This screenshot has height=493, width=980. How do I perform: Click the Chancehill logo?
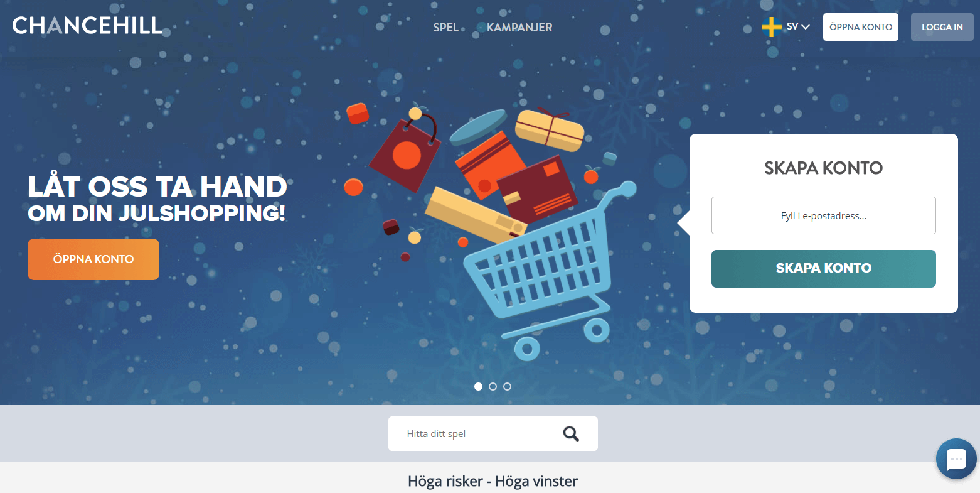(87, 26)
